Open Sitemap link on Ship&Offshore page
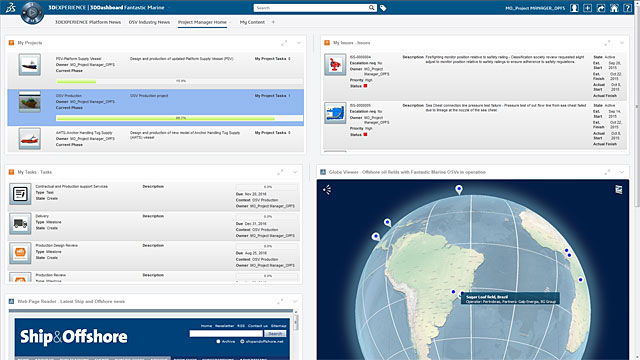The image size is (640, 360). 278,326
